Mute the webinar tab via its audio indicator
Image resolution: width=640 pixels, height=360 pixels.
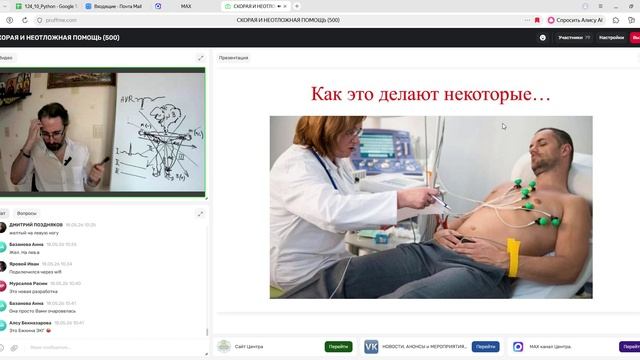(x=279, y=6)
